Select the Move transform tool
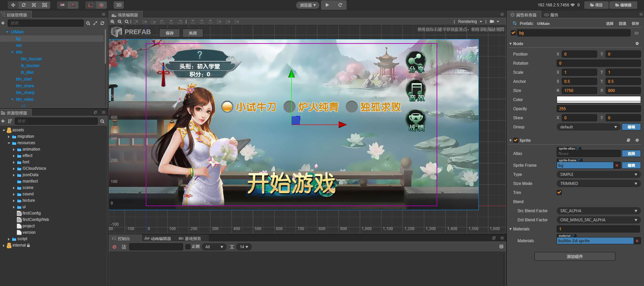 tap(13, 5)
